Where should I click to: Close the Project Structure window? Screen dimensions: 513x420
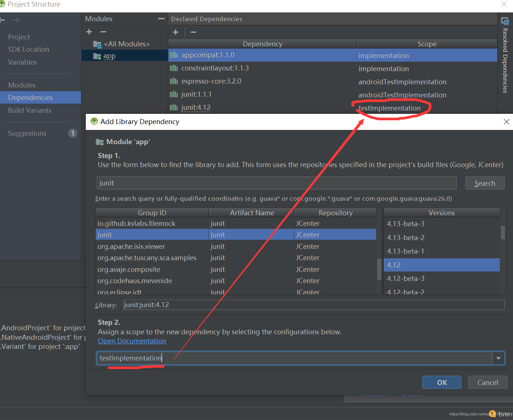click(504, 4)
